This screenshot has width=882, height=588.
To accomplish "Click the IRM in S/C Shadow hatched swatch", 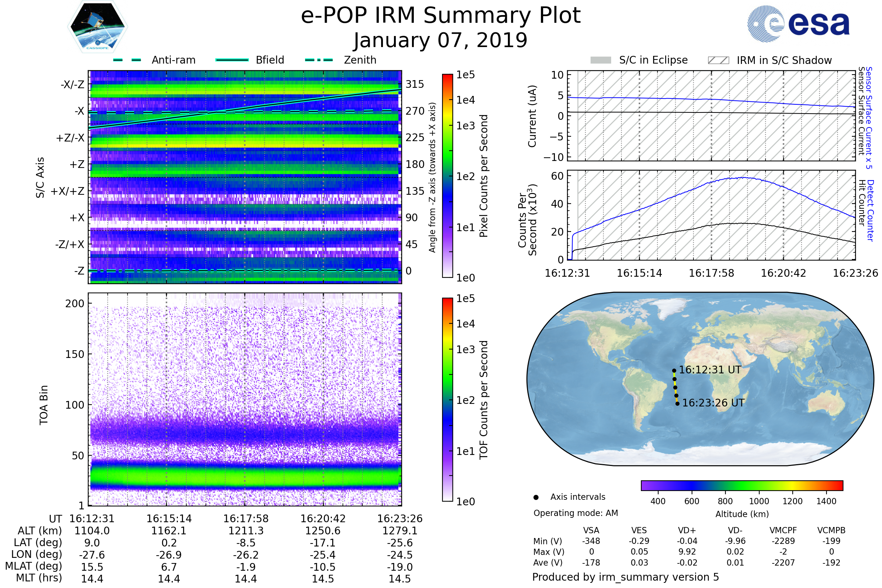I will [718, 60].
